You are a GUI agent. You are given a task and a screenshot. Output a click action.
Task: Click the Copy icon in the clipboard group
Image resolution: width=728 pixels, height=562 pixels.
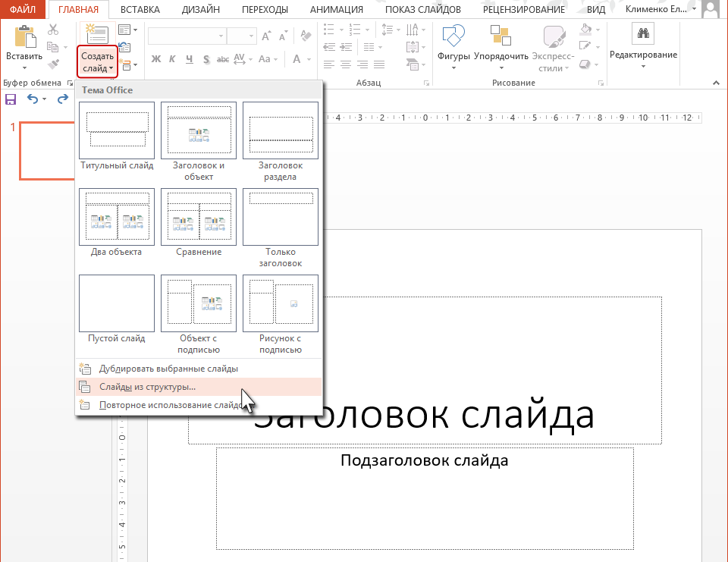pos(52,47)
